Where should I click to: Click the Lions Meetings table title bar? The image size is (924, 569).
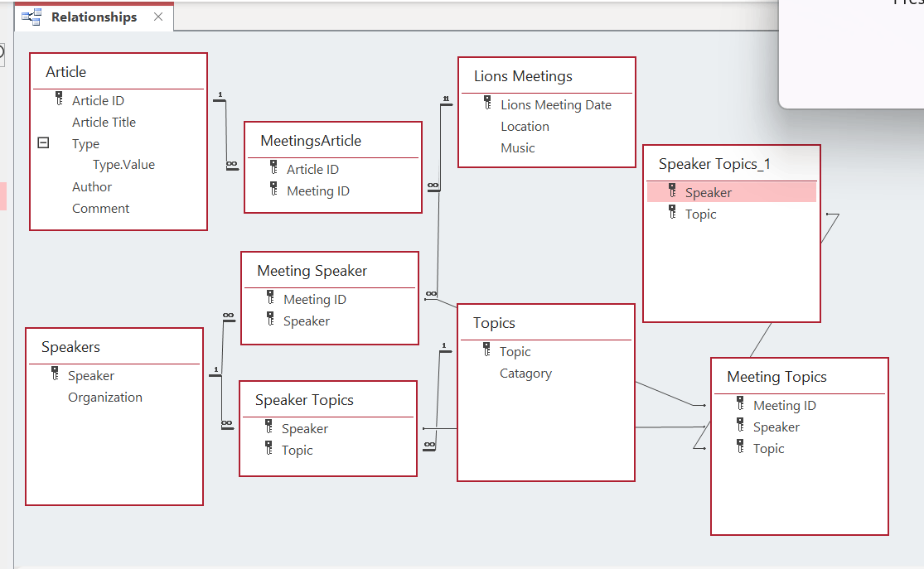point(546,76)
